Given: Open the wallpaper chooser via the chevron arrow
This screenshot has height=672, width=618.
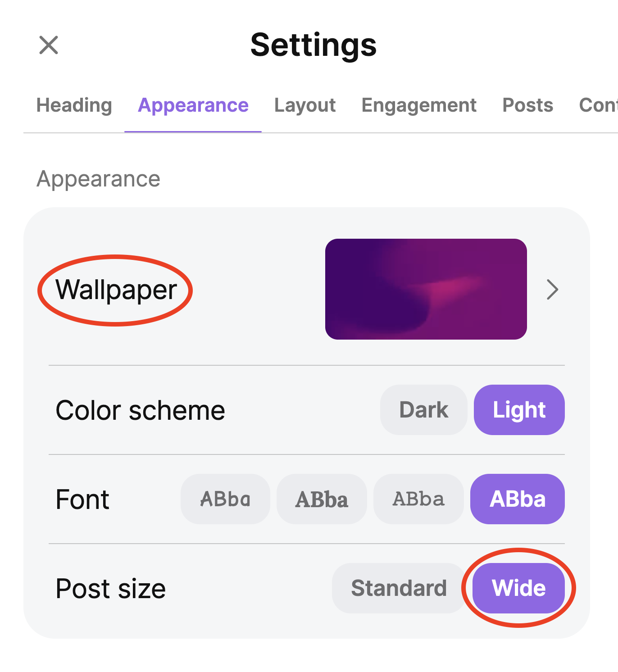Looking at the screenshot, I should tap(552, 289).
